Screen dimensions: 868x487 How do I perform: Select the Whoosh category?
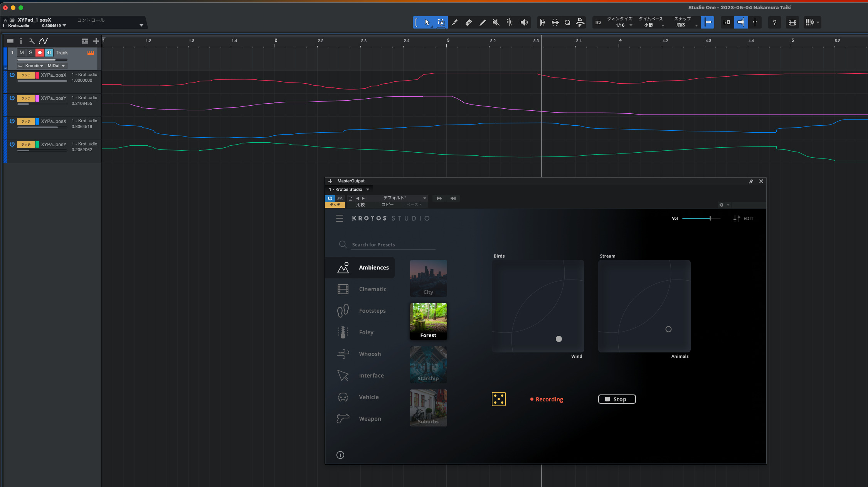(x=359, y=354)
